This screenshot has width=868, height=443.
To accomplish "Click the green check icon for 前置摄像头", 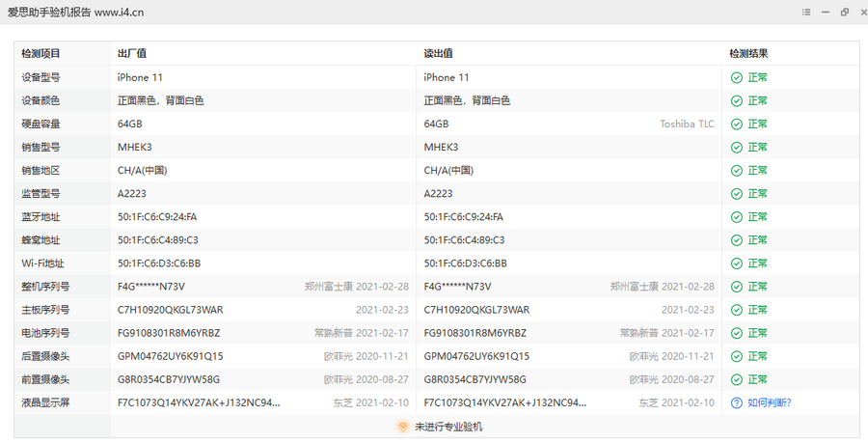I will click(x=737, y=379).
